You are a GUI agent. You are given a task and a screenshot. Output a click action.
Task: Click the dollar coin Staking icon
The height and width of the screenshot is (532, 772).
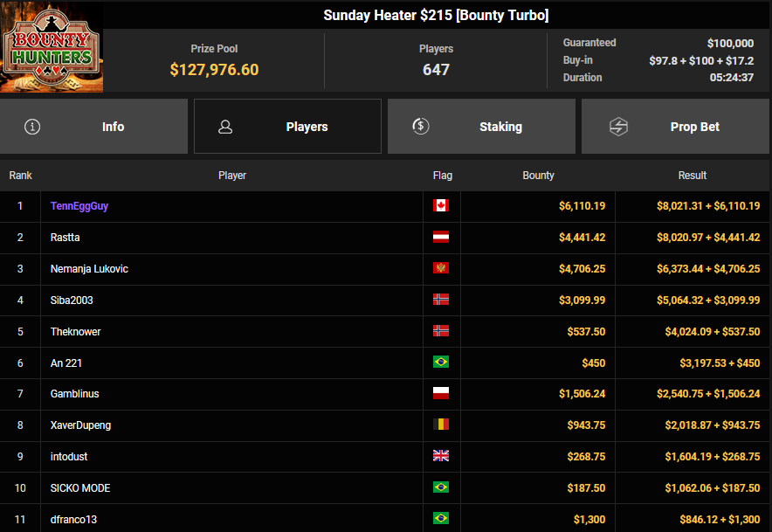click(421, 127)
